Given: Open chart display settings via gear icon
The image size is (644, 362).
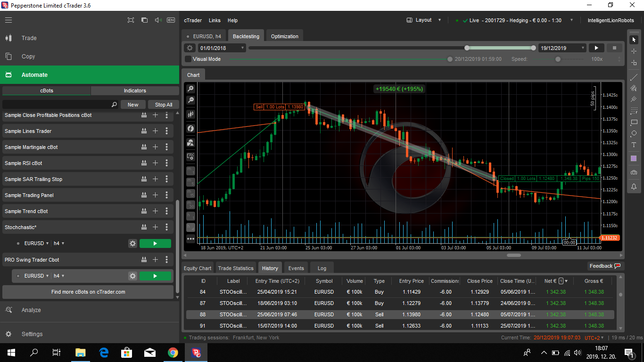Looking at the screenshot, I should [190, 156].
